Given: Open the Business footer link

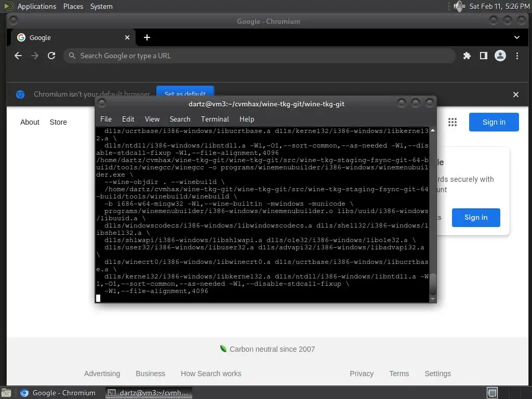Looking at the screenshot, I should 150,374.
